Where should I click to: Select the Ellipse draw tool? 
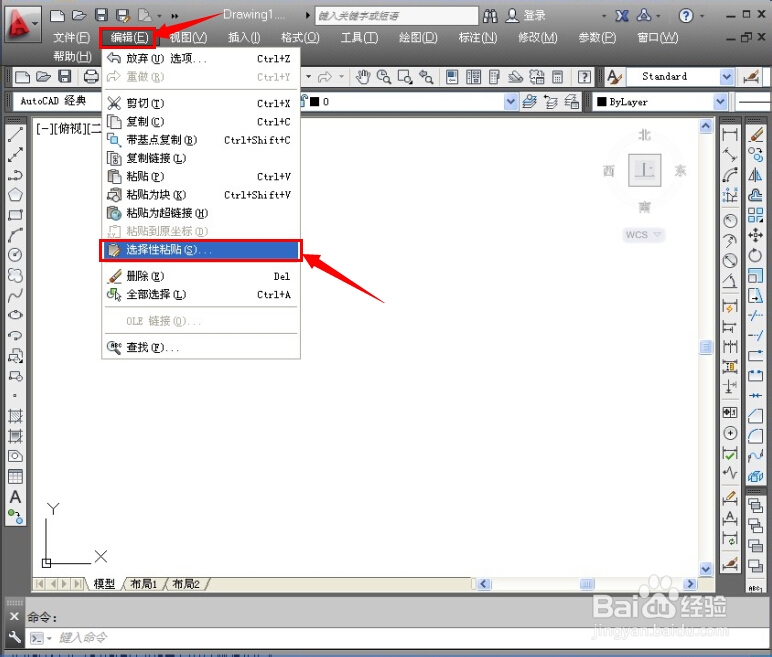[15, 315]
